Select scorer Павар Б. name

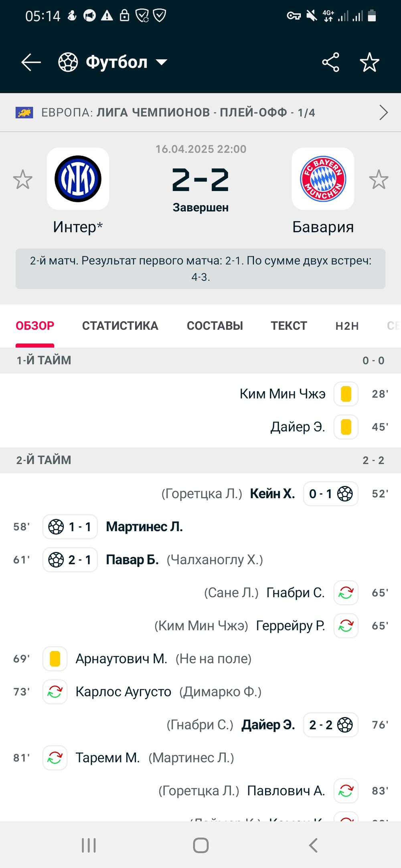coord(132,560)
